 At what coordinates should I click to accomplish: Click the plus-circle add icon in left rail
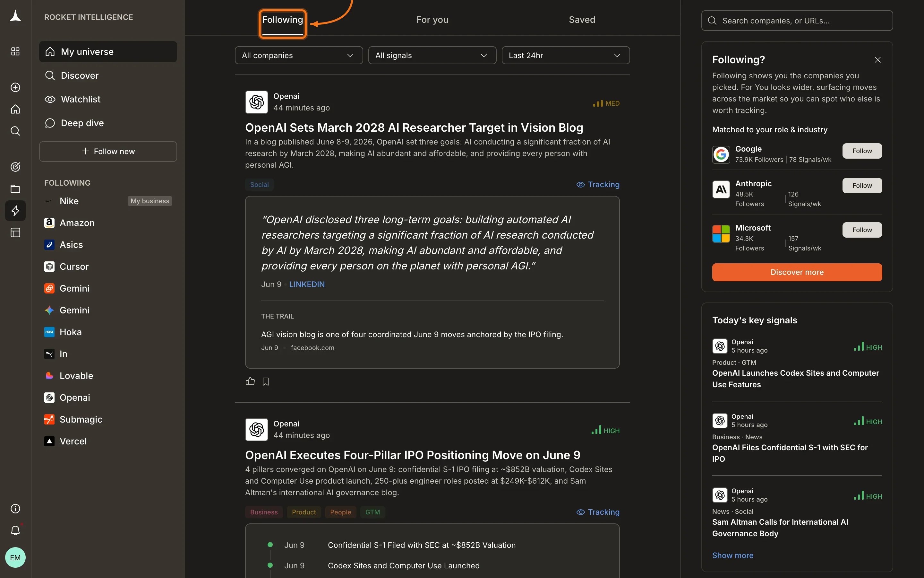(x=15, y=87)
